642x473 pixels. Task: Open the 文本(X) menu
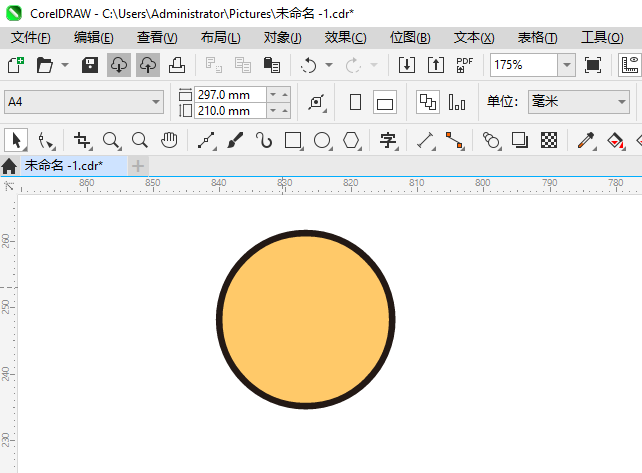point(474,38)
